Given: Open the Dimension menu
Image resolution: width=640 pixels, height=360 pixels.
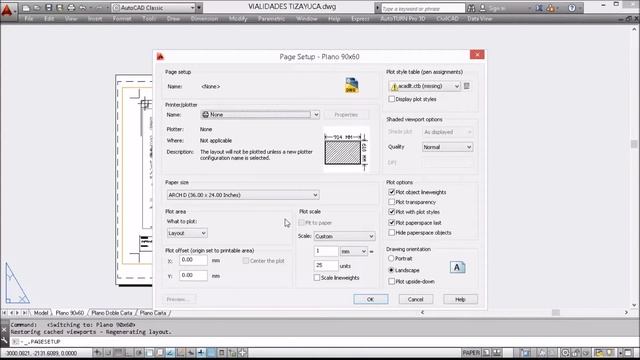Looking at the screenshot, I should [x=204, y=19].
